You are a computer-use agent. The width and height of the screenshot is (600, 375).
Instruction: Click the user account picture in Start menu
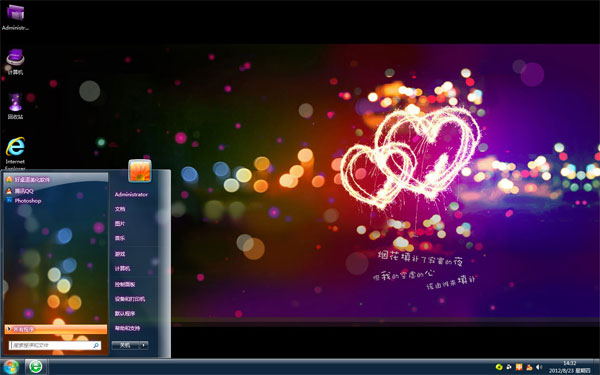pyautogui.click(x=140, y=171)
